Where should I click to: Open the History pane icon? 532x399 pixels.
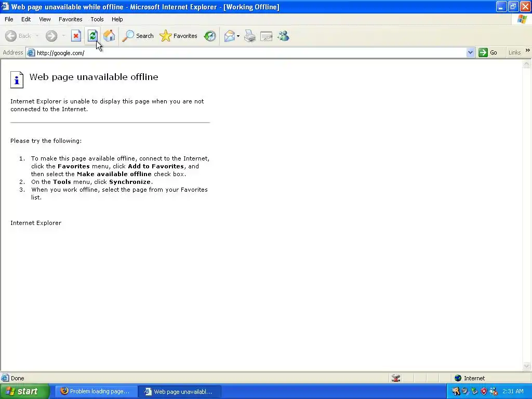(210, 36)
